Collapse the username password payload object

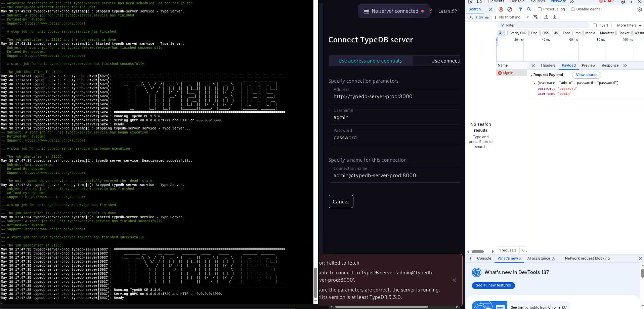pos(534,83)
